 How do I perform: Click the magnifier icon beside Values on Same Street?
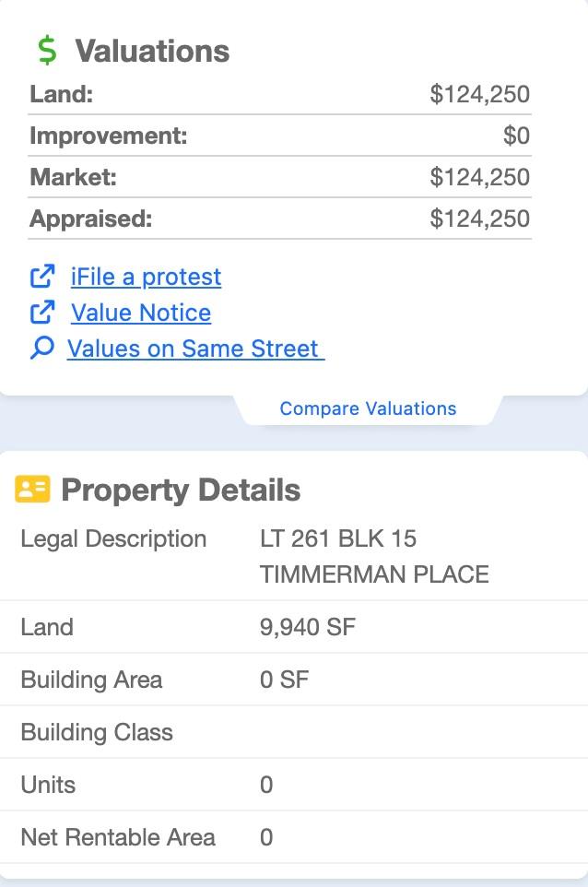42,348
